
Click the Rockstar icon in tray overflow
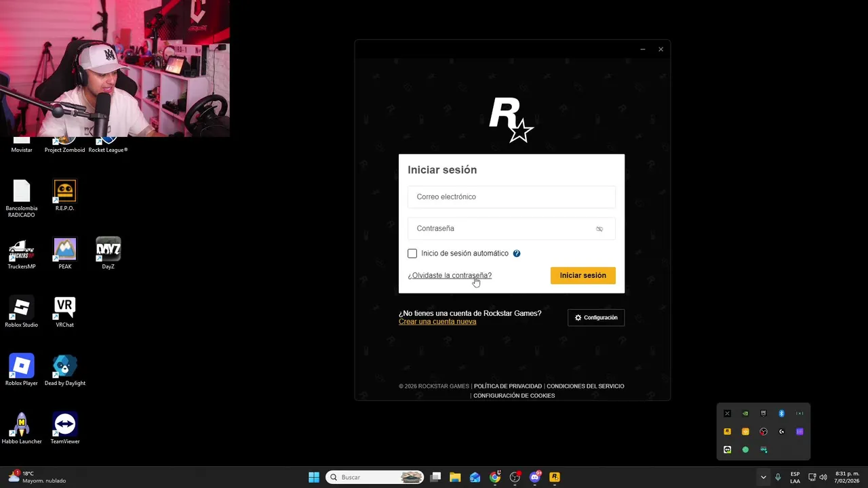[x=727, y=432]
